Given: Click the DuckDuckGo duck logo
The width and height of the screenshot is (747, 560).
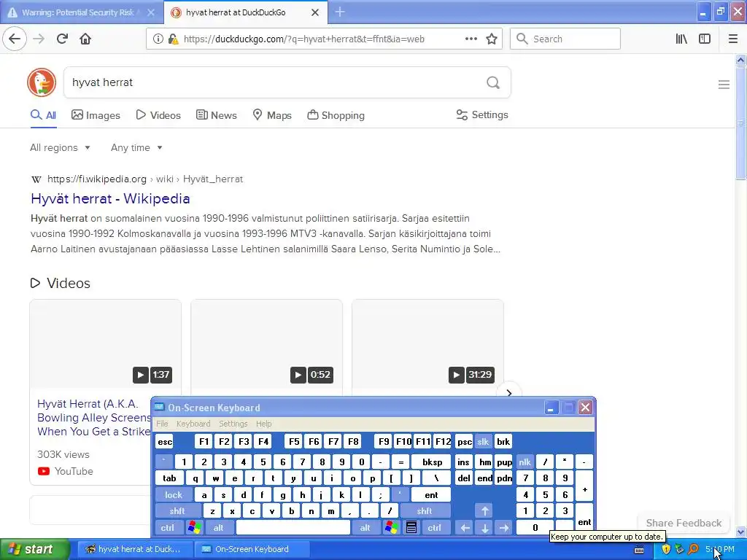Looking at the screenshot, I should [x=42, y=82].
